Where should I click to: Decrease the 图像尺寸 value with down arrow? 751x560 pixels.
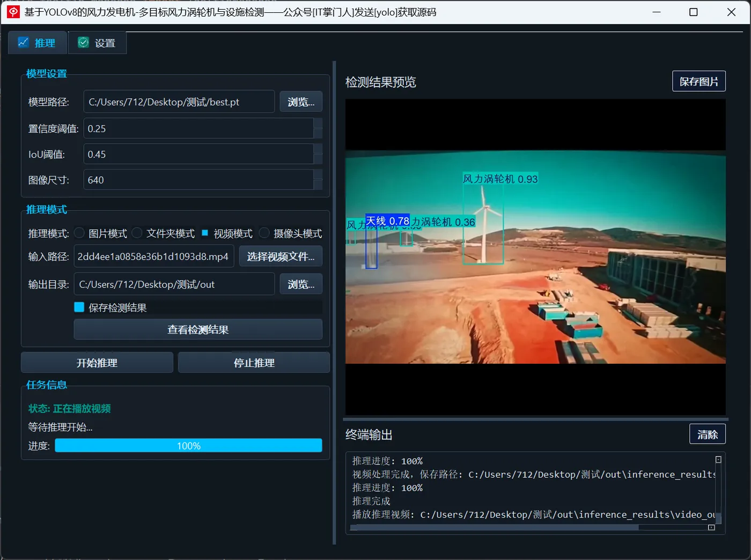(318, 185)
